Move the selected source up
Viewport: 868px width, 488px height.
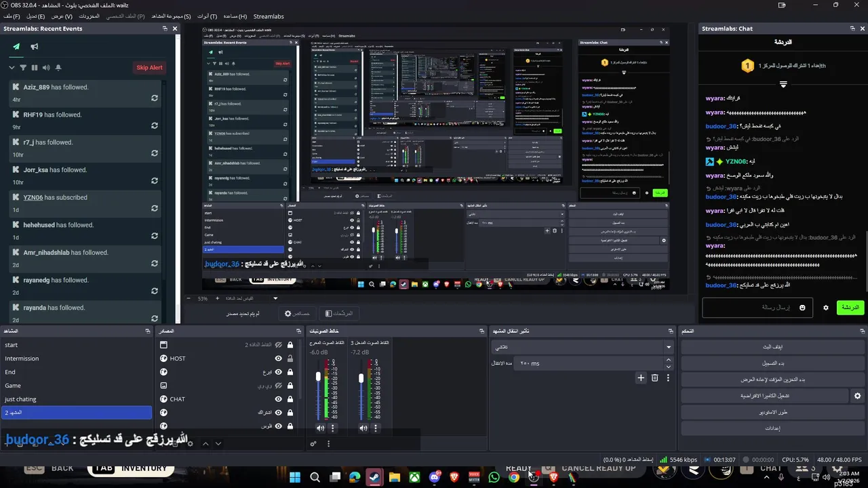point(205,444)
